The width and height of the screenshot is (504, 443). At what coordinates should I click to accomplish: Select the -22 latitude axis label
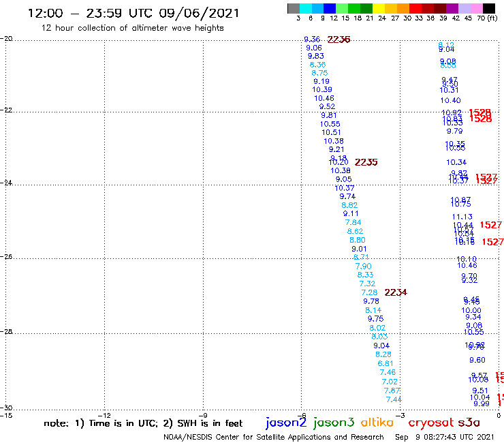pyautogui.click(x=6, y=110)
